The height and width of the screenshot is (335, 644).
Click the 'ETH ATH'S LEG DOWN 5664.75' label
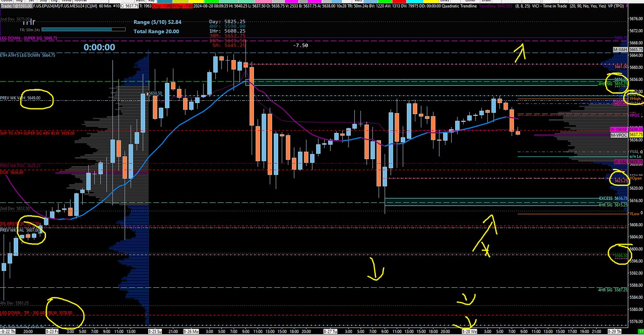click(x=28, y=55)
